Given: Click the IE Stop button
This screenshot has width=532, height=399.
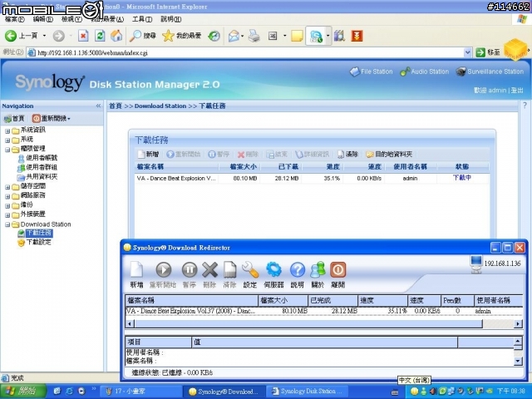Looking at the screenshot, I should (x=83, y=36).
